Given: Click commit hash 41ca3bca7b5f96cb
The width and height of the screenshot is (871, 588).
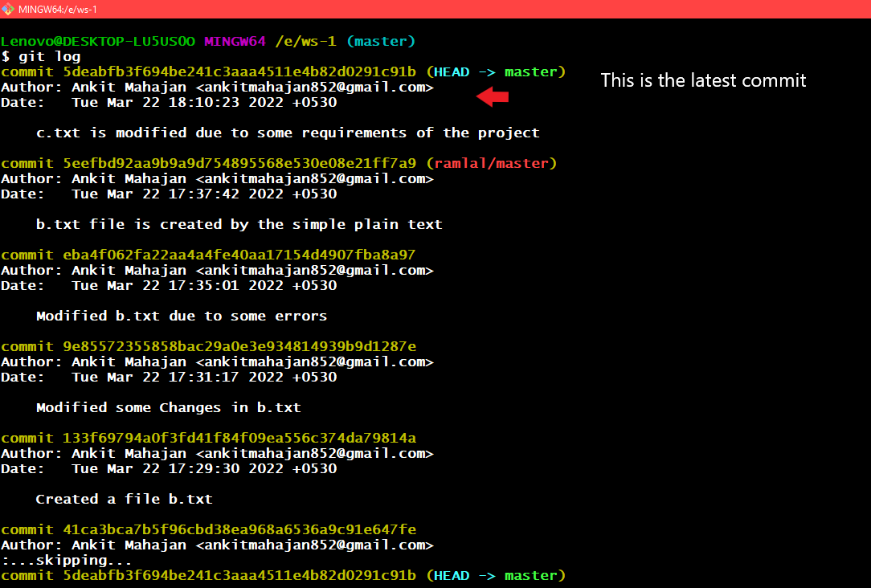Looking at the screenshot, I should tap(239, 529).
